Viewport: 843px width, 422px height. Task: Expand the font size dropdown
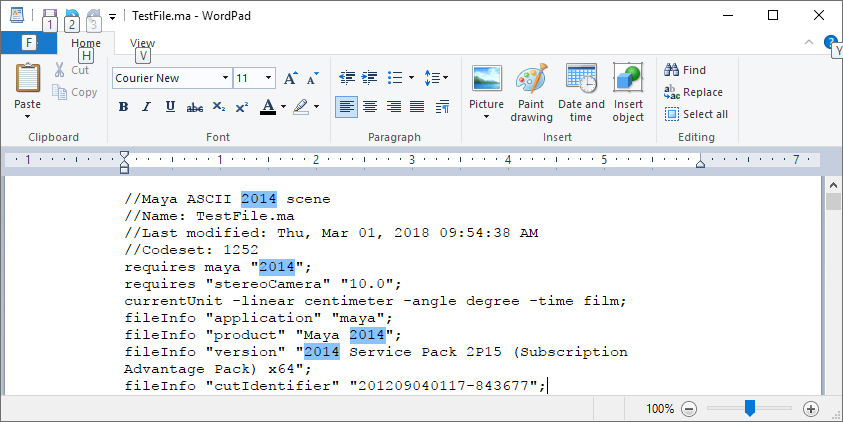click(269, 78)
